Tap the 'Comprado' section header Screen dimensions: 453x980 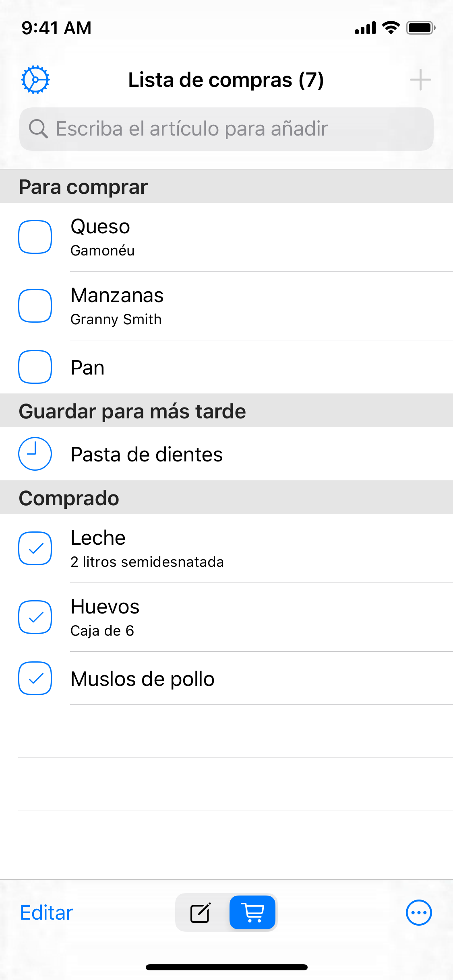click(x=69, y=498)
